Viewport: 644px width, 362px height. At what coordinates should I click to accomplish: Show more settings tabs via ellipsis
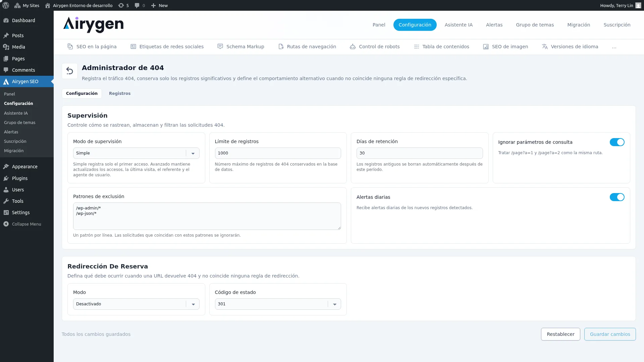click(x=614, y=47)
